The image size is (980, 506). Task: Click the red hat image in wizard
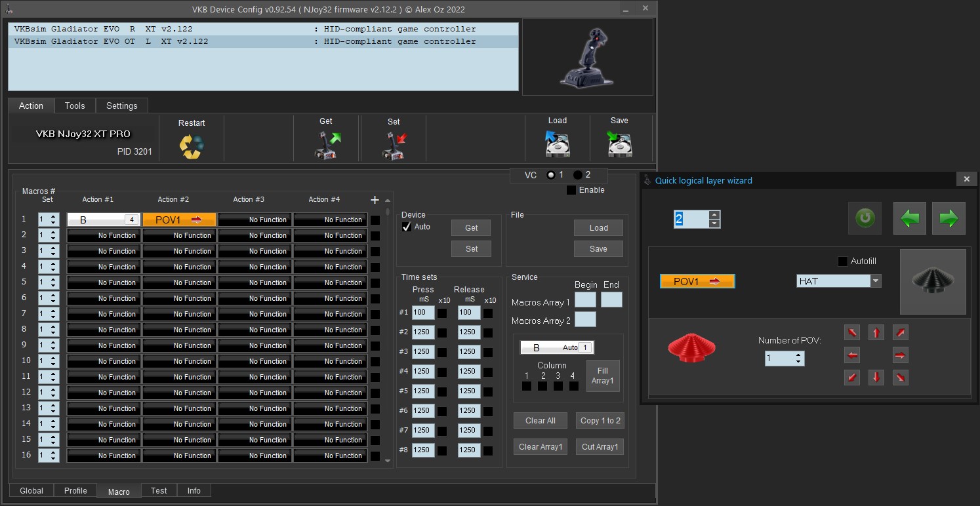(x=691, y=347)
